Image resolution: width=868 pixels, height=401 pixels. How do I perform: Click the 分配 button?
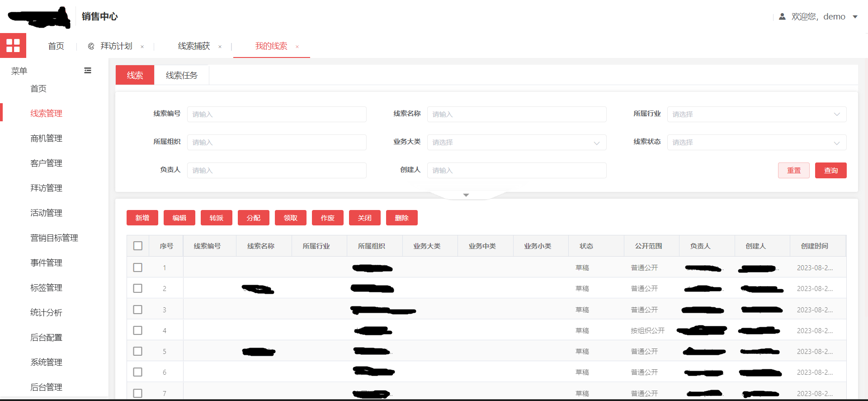click(x=254, y=218)
